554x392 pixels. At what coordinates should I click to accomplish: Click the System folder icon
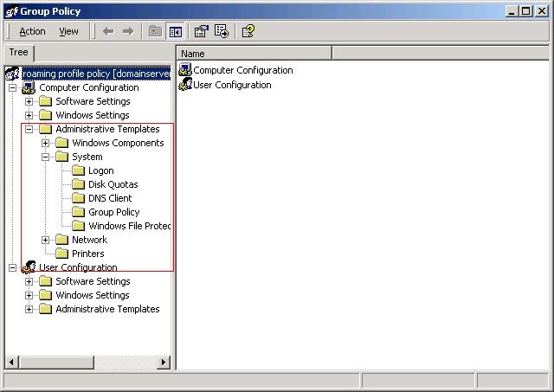(61, 157)
